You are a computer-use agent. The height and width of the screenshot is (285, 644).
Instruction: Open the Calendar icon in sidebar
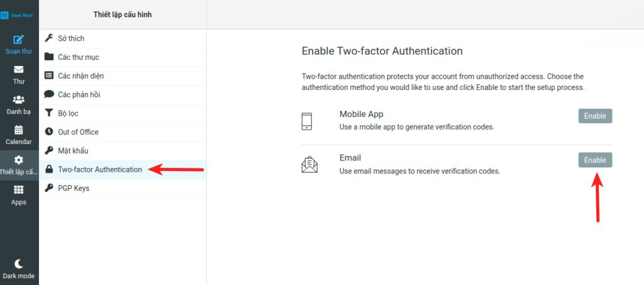19,130
